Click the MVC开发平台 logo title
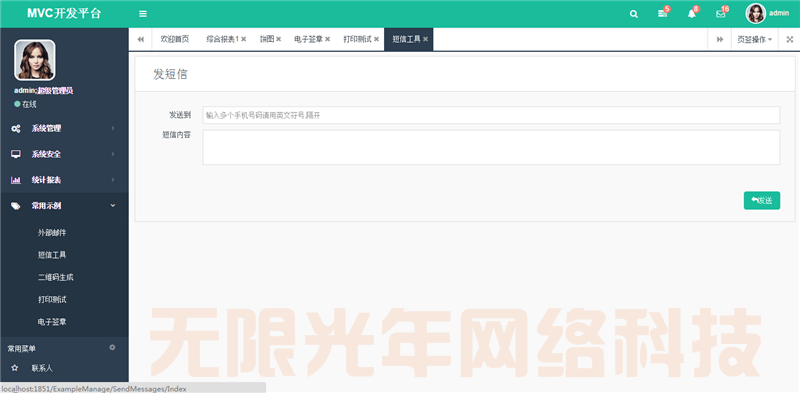 pyautogui.click(x=64, y=14)
